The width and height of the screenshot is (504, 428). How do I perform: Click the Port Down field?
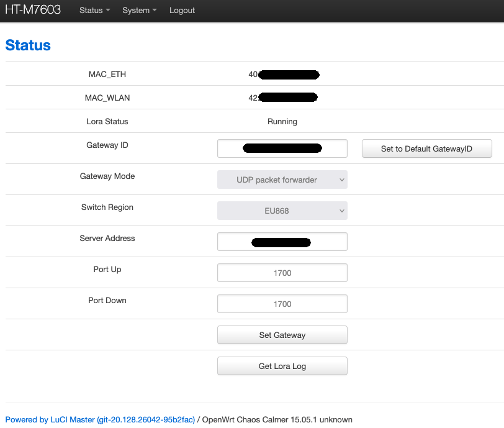click(282, 304)
